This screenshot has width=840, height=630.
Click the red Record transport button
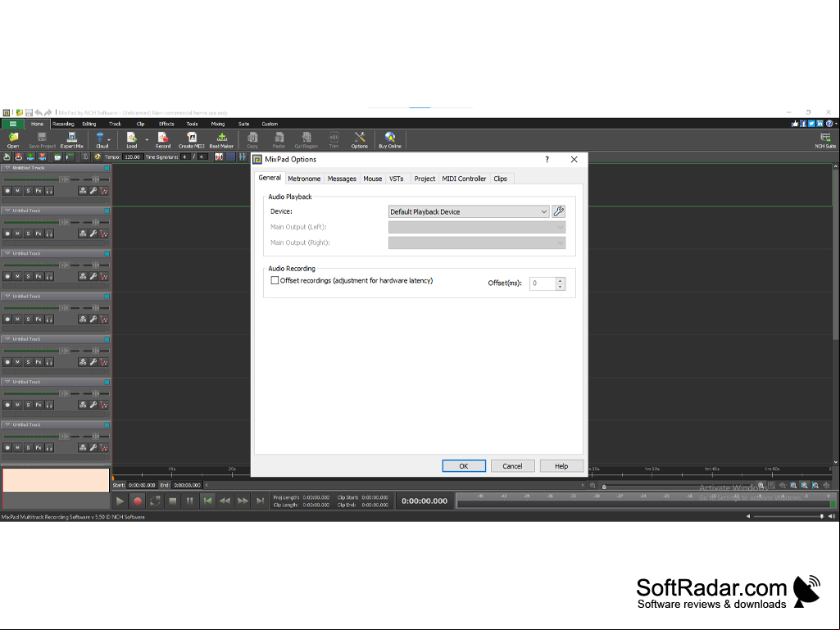coord(138,501)
